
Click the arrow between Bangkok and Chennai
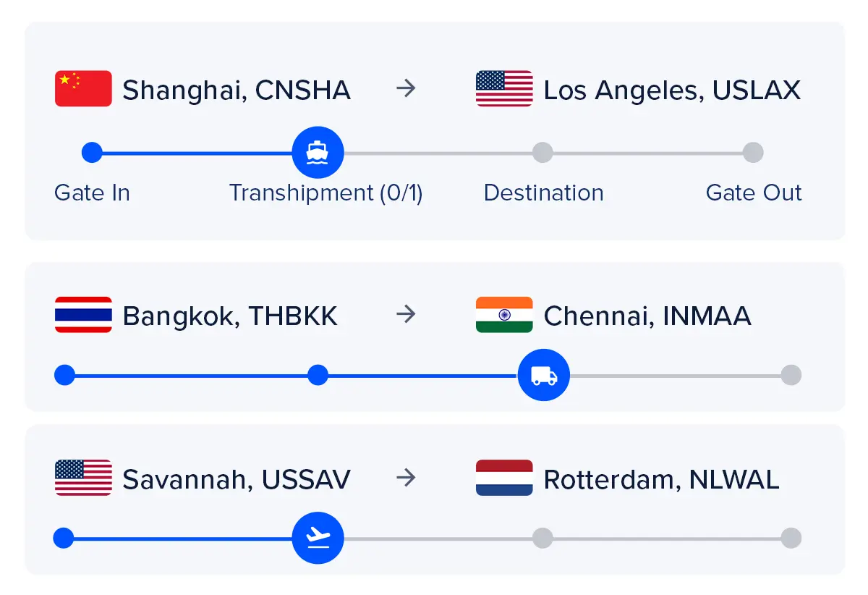tap(407, 315)
